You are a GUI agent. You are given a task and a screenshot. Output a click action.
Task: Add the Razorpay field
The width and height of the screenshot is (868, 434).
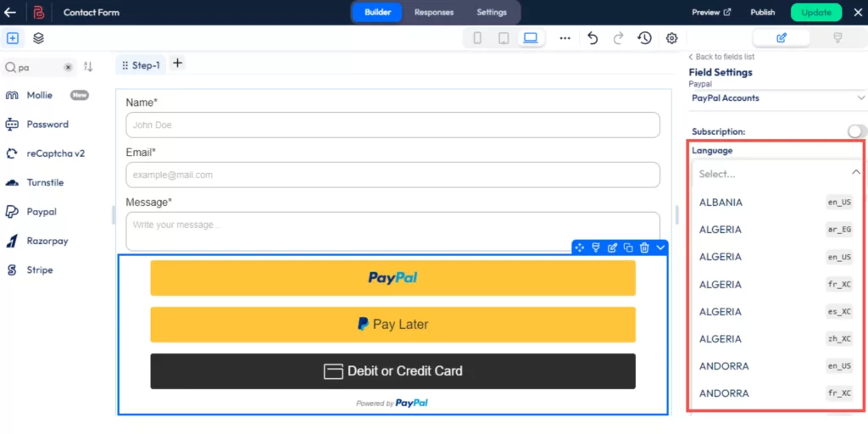click(36, 241)
